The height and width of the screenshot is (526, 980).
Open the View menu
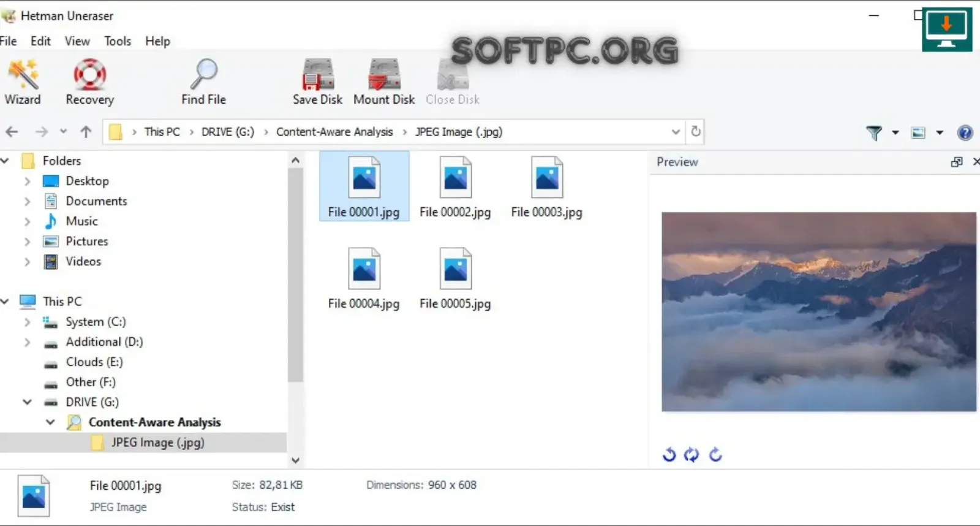[77, 41]
